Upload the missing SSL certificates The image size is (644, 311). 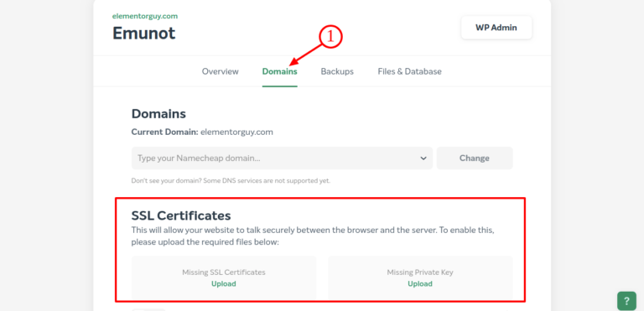coord(224,284)
